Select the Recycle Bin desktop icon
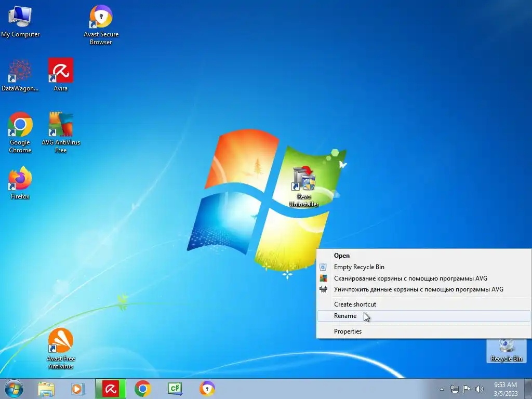Screen dimensions: 532x399 click(x=506, y=351)
